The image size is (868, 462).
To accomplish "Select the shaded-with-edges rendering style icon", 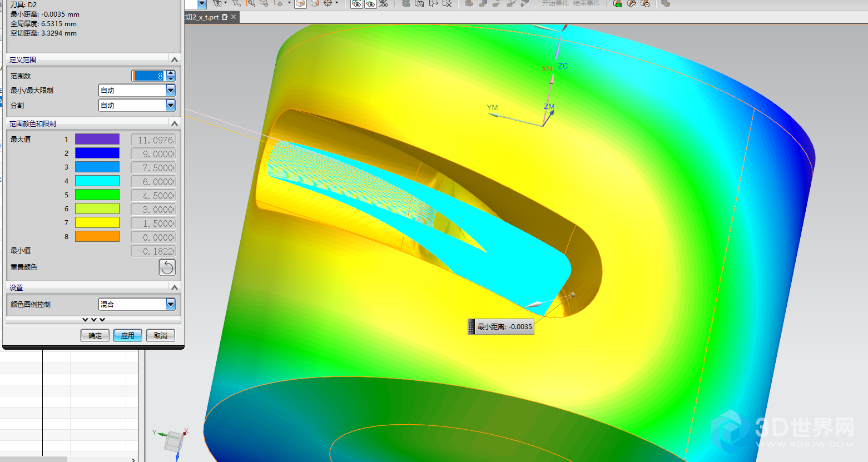I will click(300, 4).
